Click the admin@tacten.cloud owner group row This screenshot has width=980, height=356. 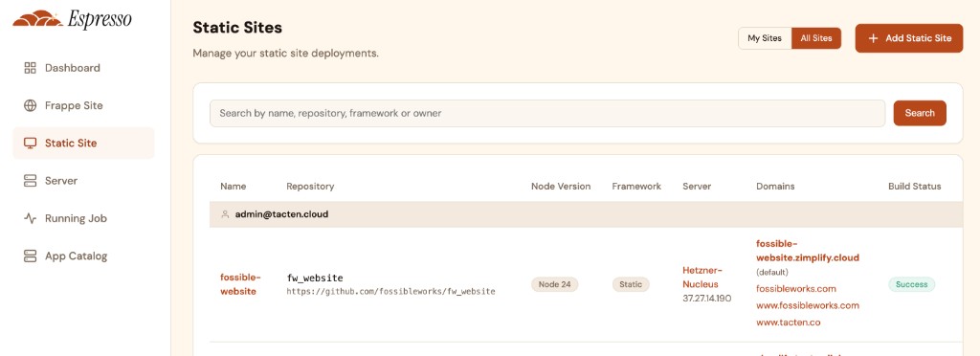pos(586,214)
